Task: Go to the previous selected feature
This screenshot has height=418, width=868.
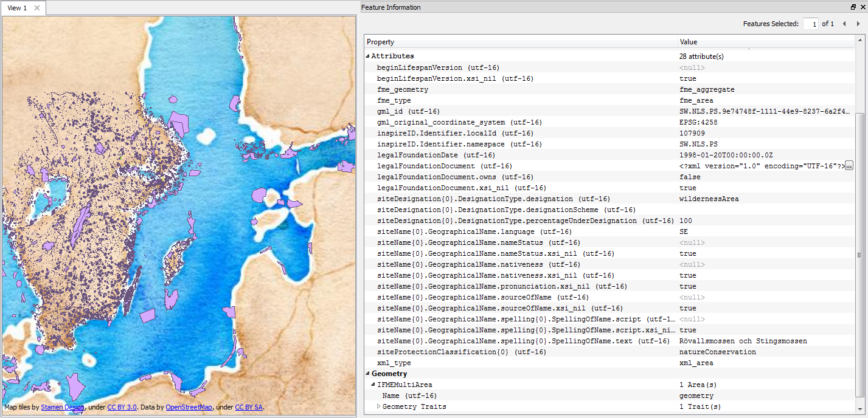Action: 844,24
